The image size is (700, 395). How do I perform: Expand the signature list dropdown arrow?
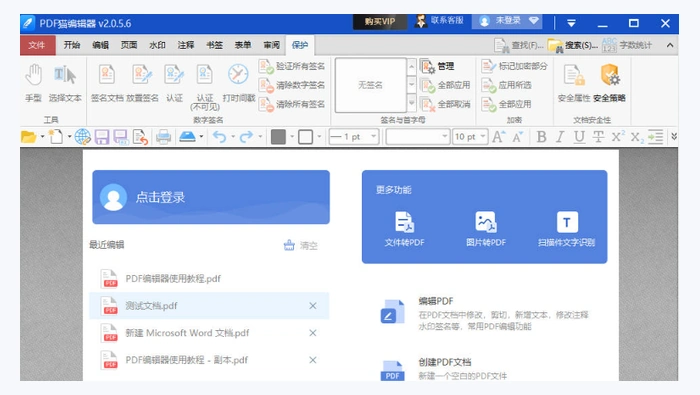tap(412, 104)
